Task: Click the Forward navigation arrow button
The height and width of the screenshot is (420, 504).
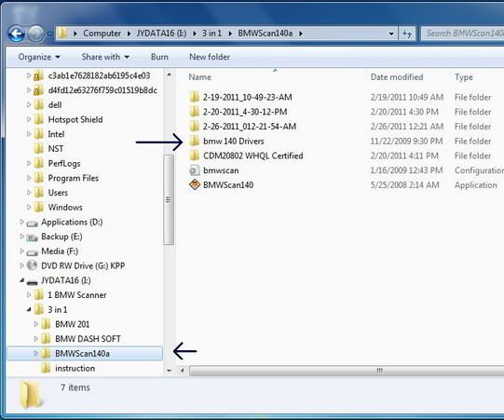Action: (35, 34)
